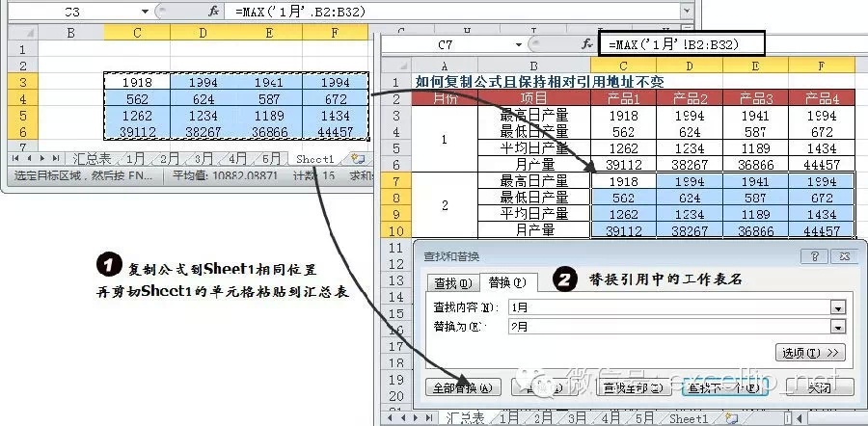The image size is (868, 426).
Task: Select 汇总表 tab in the right window
Action: click(465, 417)
